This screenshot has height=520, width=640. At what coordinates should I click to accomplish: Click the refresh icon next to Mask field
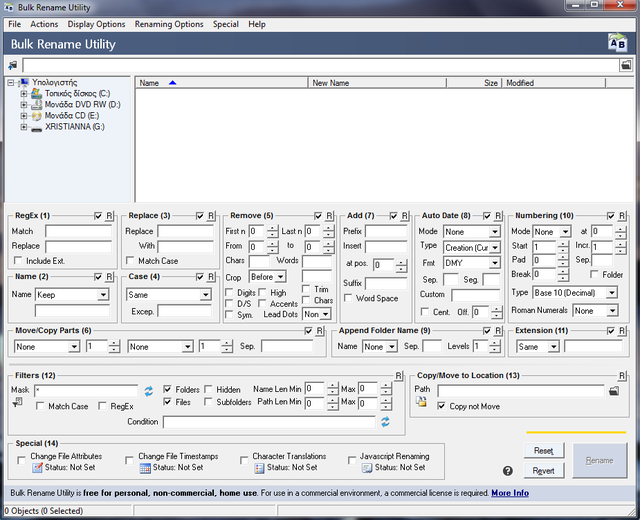coord(149,391)
